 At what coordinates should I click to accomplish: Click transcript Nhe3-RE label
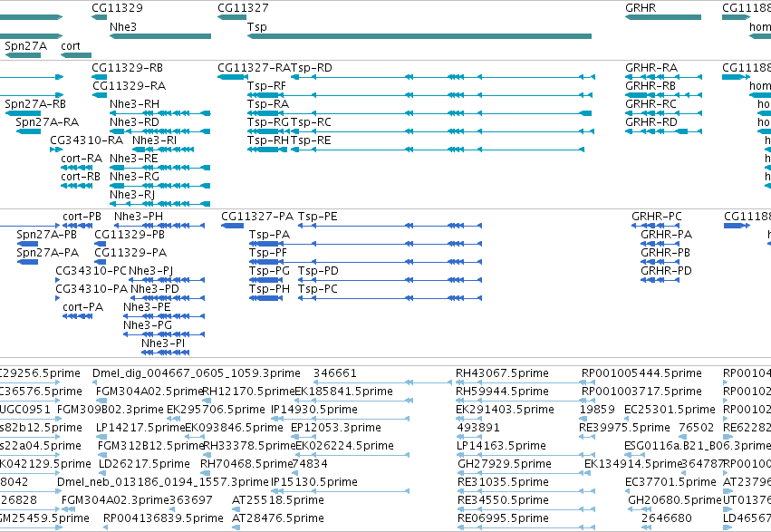click(134, 159)
